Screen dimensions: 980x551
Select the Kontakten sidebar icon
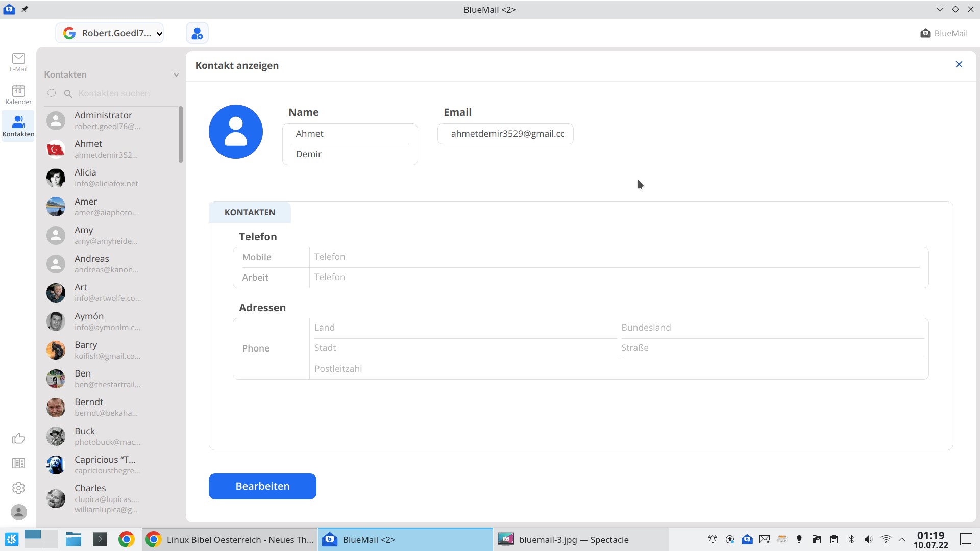18,126
